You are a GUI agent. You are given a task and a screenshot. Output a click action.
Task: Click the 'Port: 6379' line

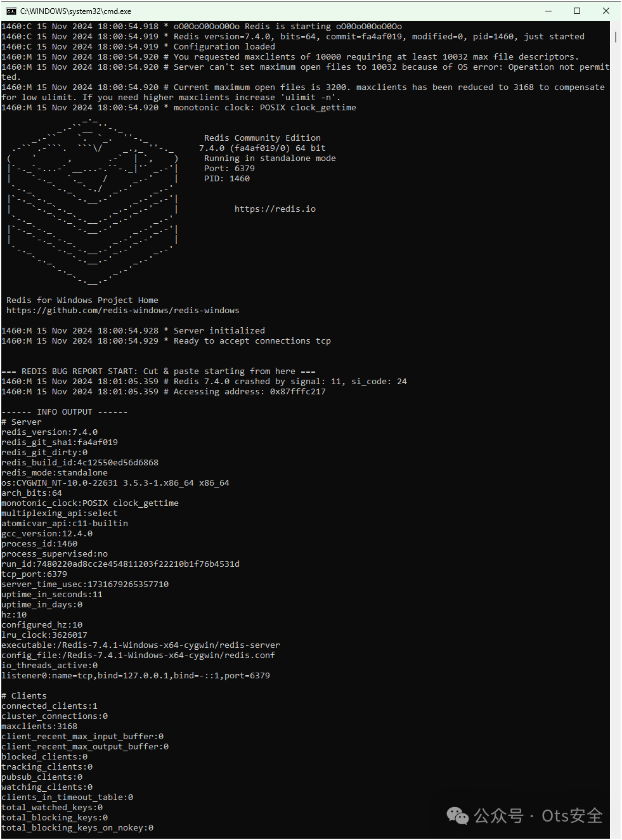click(x=230, y=169)
